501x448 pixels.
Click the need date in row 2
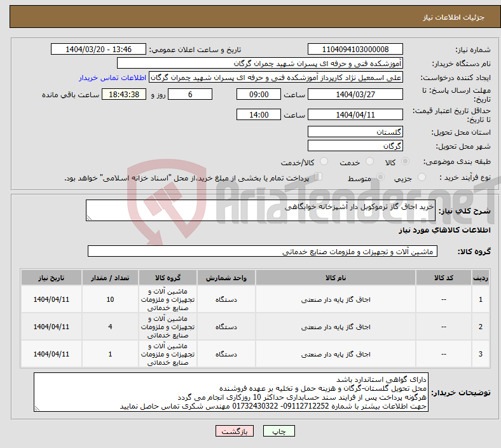click(51, 327)
